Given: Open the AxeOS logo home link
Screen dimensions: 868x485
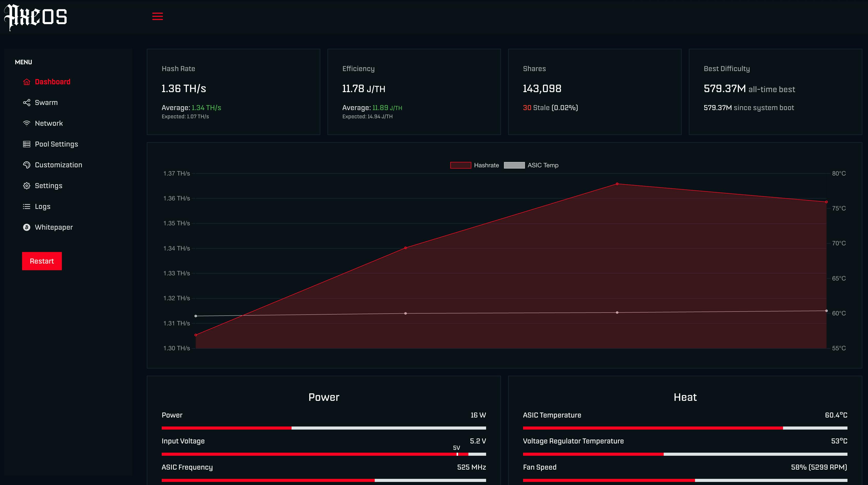Looking at the screenshot, I should [x=36, y=17].
